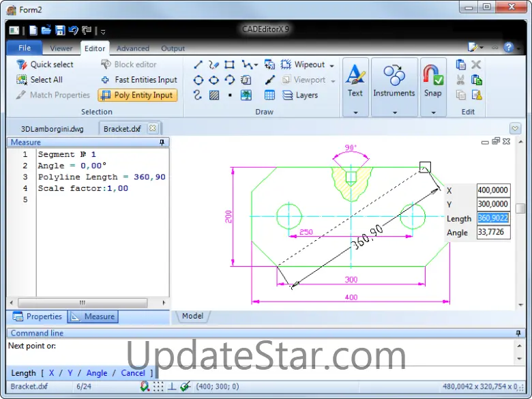Toggle Poly Entity Input mode

[x=138, y=95]
